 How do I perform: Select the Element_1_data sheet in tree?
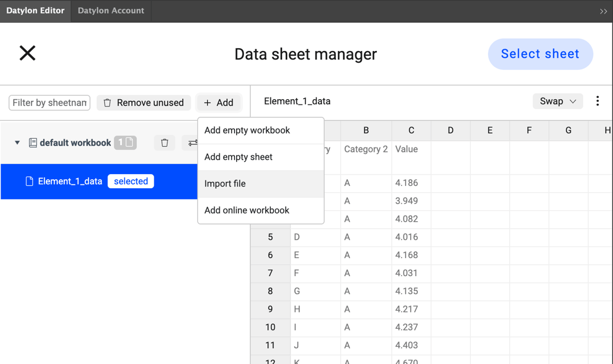click(x=70, y=181)
